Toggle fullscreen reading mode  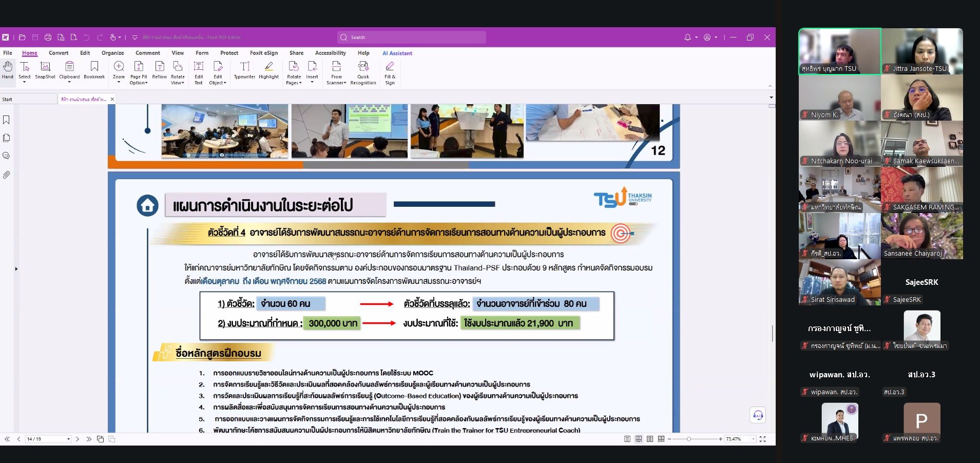pos(763,439)
